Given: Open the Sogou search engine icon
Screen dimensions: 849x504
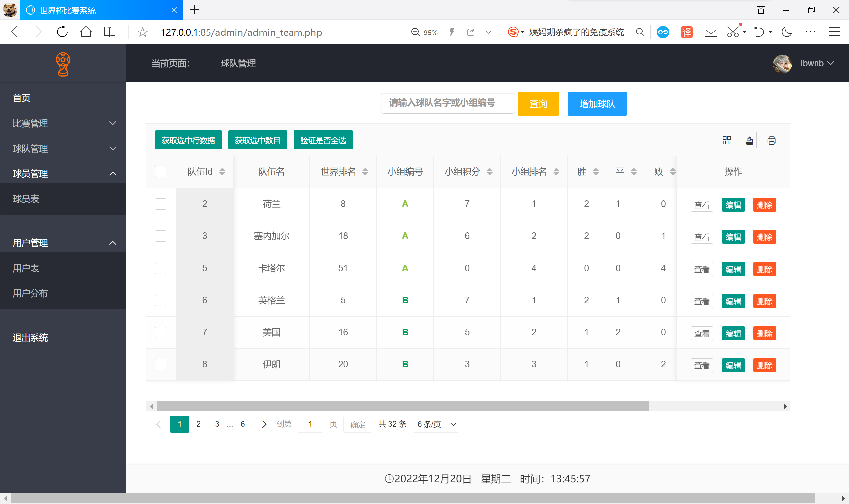Looking at the screenshot, I should (513, 32).
